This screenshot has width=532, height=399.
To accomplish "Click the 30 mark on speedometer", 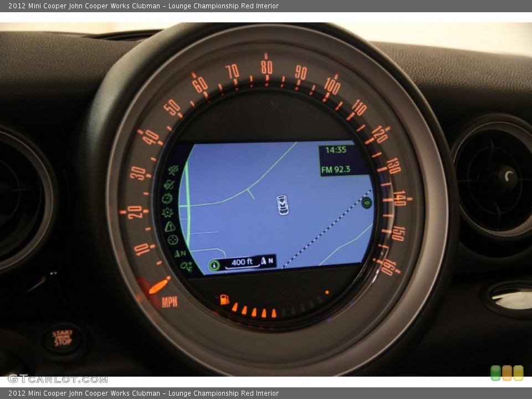I will click(137, 173).
